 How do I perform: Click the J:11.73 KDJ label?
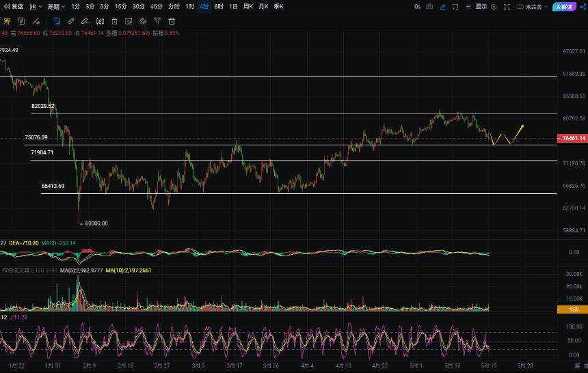click(18, 317)
